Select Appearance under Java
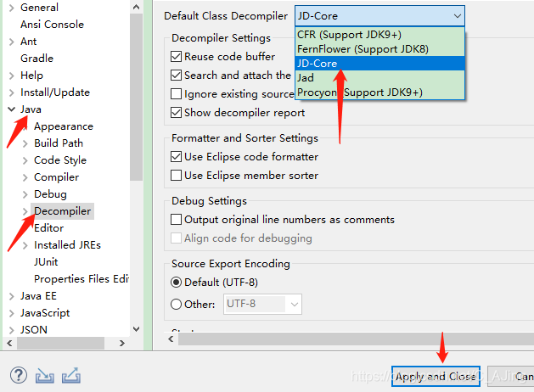Viewport: 534px width, 392px height. click(x=64, y=126)
